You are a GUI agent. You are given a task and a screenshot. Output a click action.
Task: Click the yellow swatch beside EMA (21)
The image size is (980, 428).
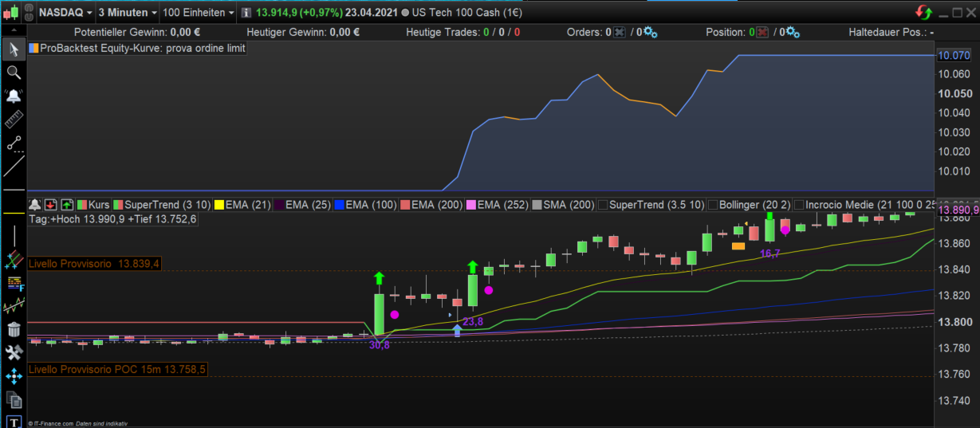[x=220, y=205]
